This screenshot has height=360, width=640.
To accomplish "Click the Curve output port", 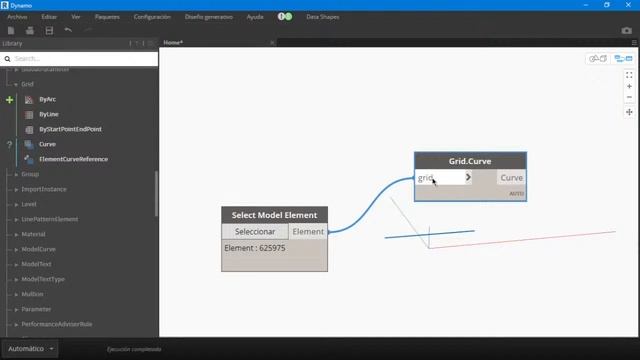I will [x=511, y=178].
